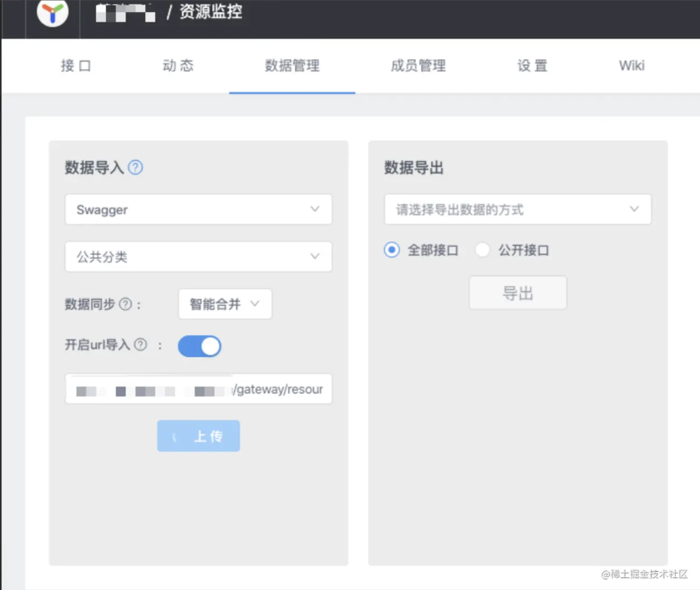This screenshot has width=700, height=590.
Task: Select the 公开接口 radio option
Action: point(482,250)
